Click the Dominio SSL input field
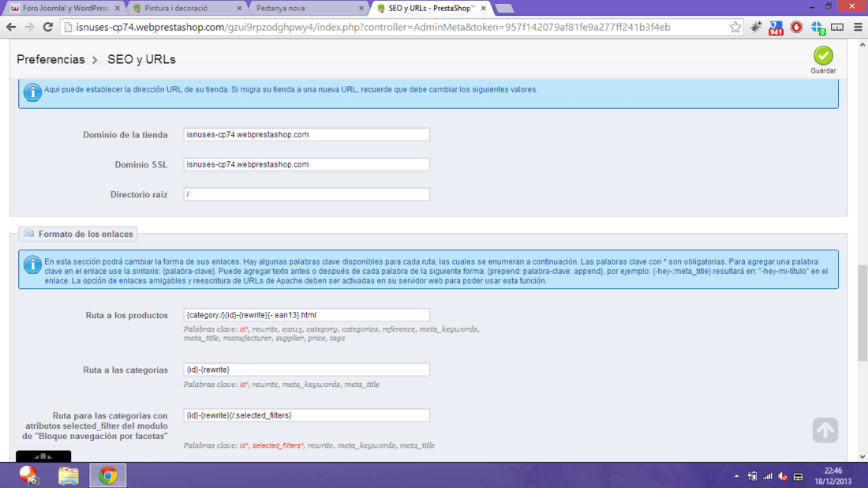The width and height of the screenshot is (868, 488). (x=307, y=164)
